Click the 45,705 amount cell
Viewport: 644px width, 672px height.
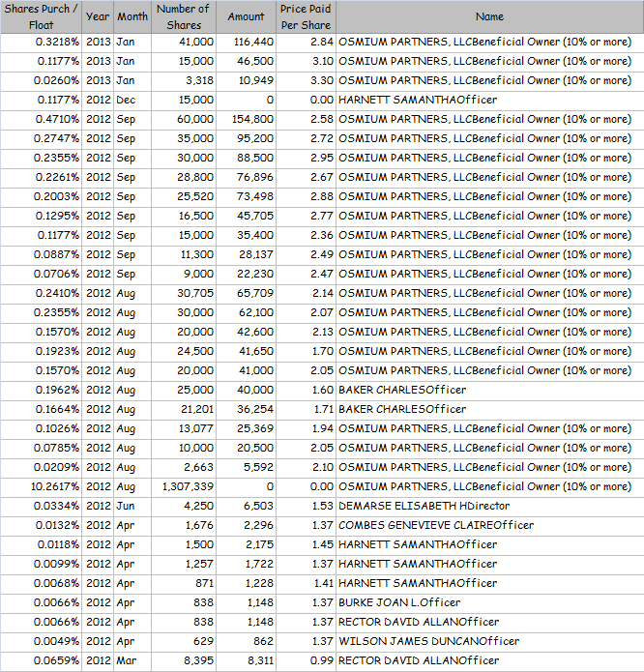click(x=246, y=216)
